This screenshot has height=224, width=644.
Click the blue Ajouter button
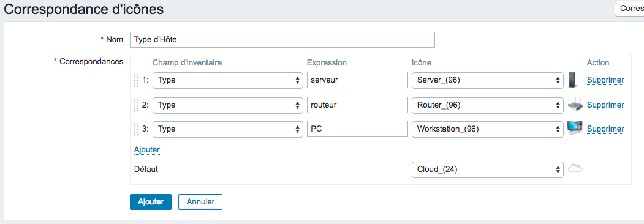[151, 202]
